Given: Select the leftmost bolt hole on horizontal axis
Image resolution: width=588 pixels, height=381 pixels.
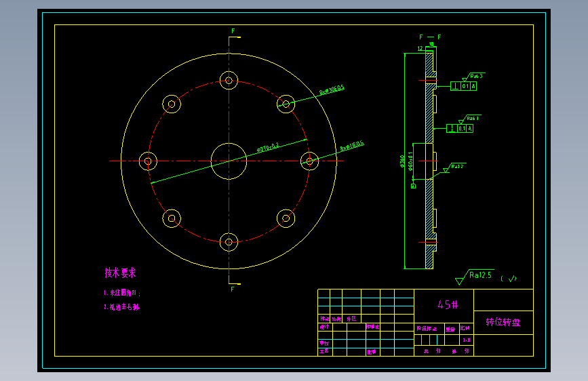Looking at the screenshot, I should pos(148,161).
